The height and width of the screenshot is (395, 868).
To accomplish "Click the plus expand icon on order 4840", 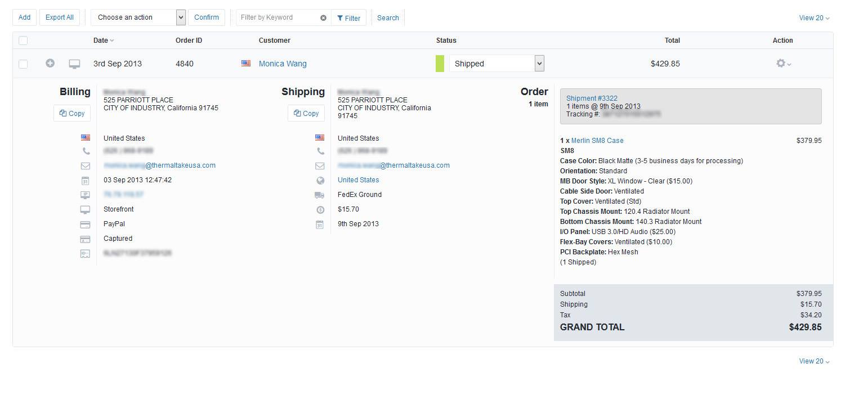I will coord(50,63).
